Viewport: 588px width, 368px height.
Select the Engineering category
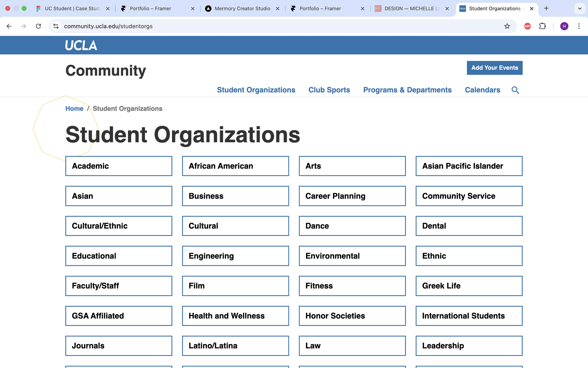coord(235,256)
